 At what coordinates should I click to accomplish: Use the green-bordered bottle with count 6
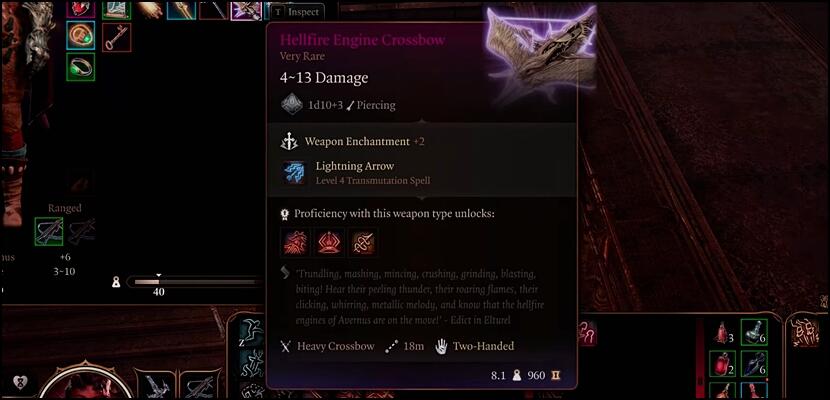coord(754,333)
